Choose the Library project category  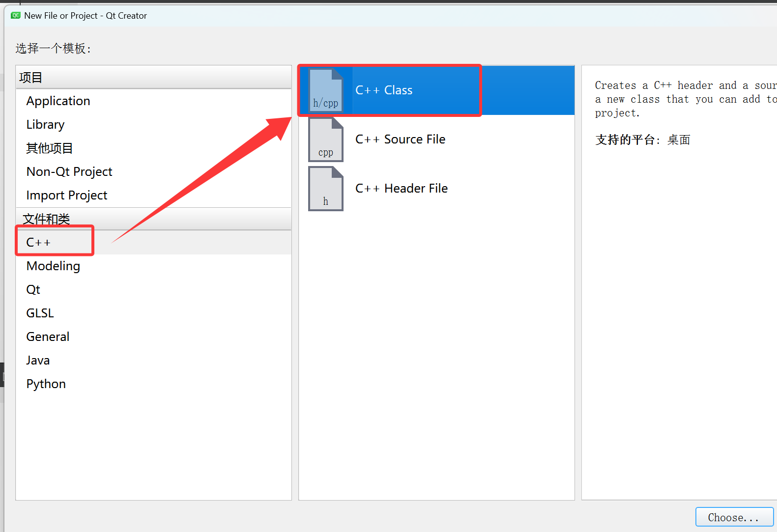point(154,125)
